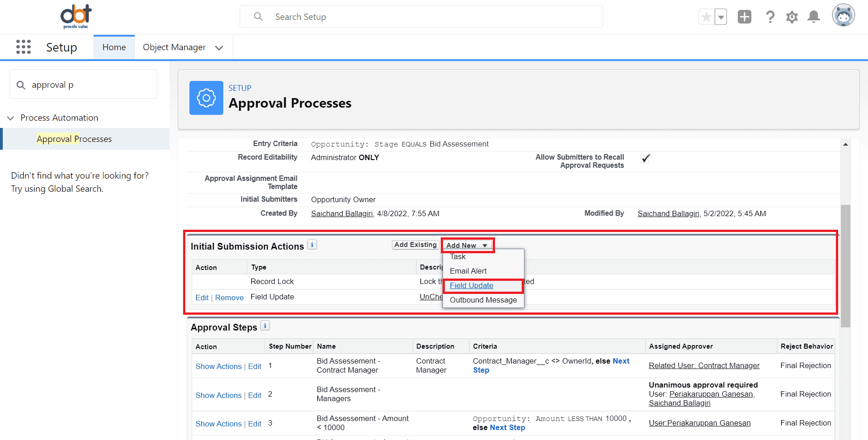Open the user profile avatar
The image size is (868, 440).
(843, 16)
